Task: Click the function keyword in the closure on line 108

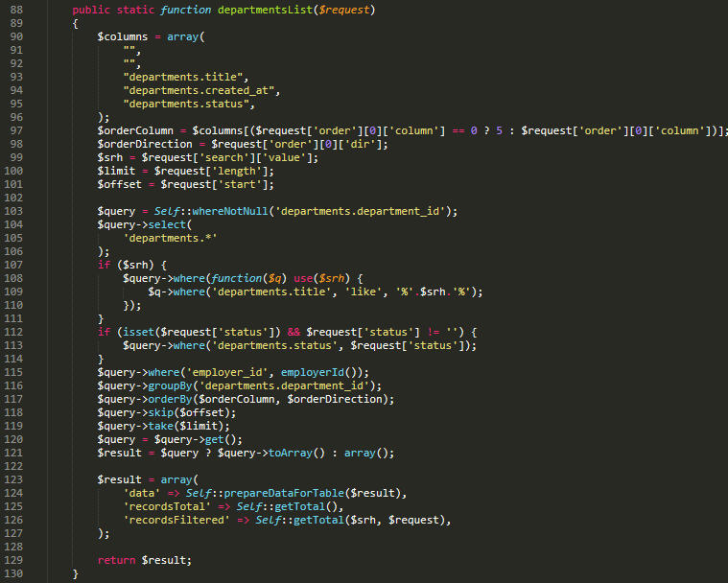Action: [x=236, y=278]
